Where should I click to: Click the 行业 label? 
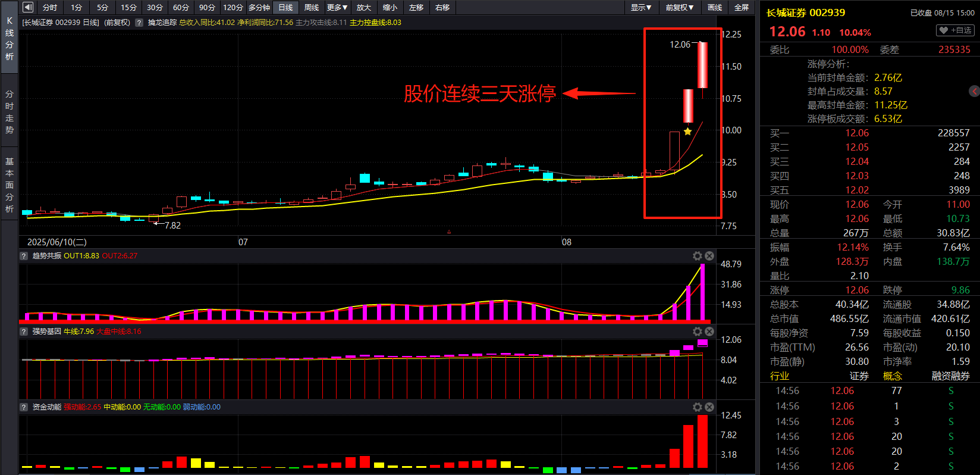click(779, 376)
